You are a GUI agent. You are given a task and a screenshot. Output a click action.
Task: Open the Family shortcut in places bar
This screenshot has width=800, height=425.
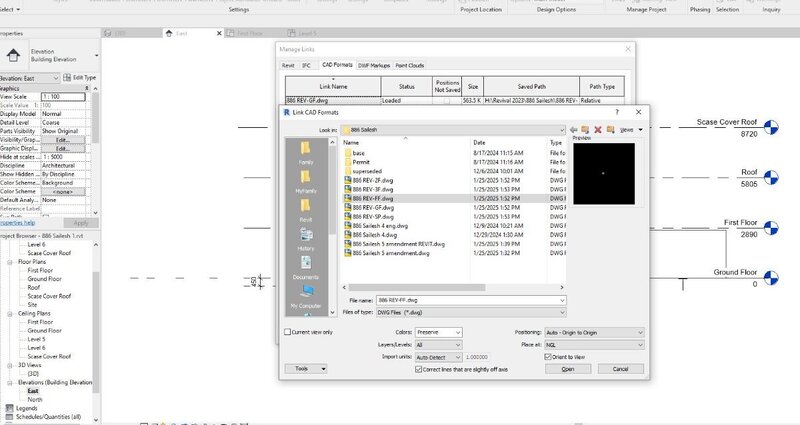tap(306, 153)
